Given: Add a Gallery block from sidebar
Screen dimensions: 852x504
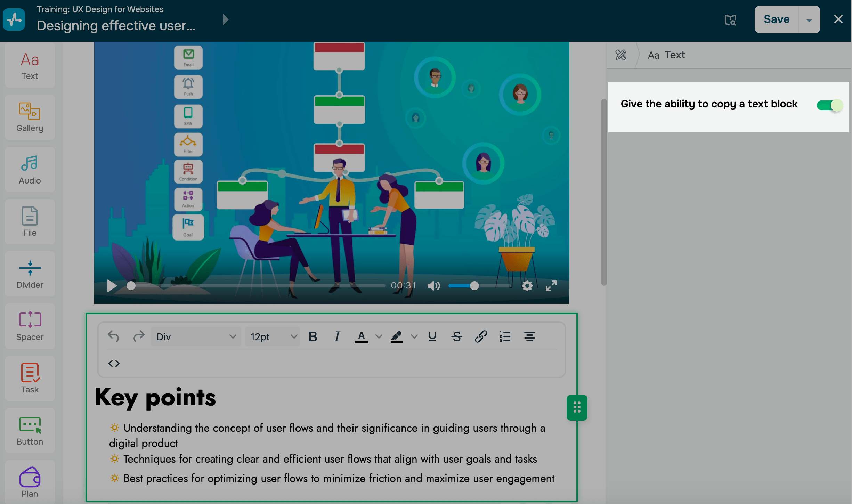Looking at the screenshot, I should click(30, 117).
